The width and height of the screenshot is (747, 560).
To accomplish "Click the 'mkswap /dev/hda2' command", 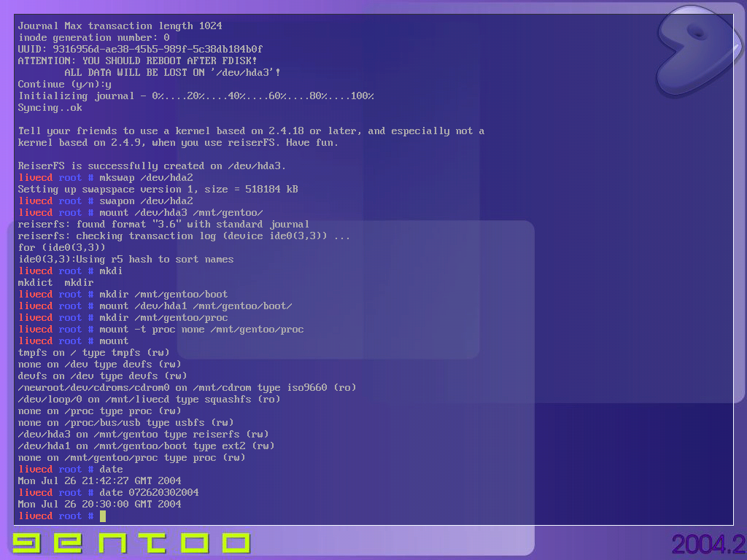I will coord(146,178).
